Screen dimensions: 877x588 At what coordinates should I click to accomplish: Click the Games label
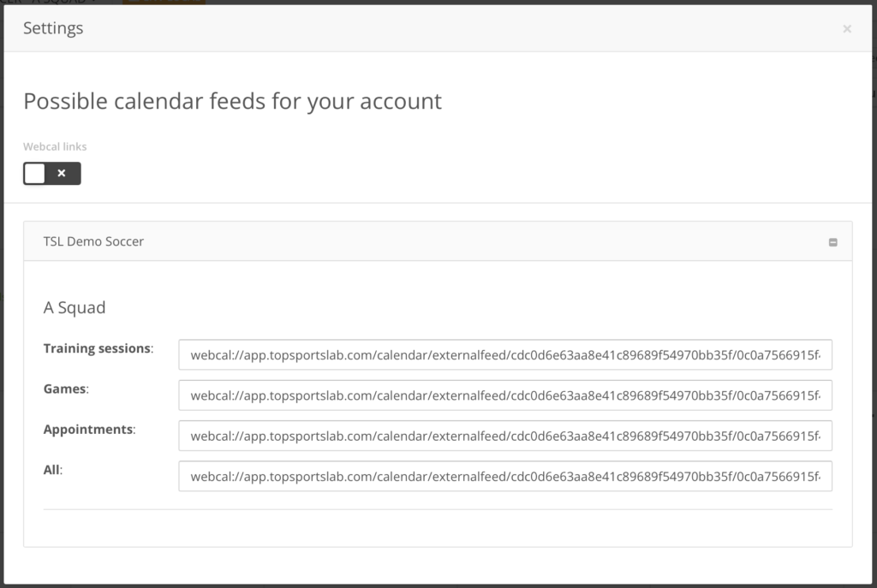pyautogui.click(x=66, y=389)
